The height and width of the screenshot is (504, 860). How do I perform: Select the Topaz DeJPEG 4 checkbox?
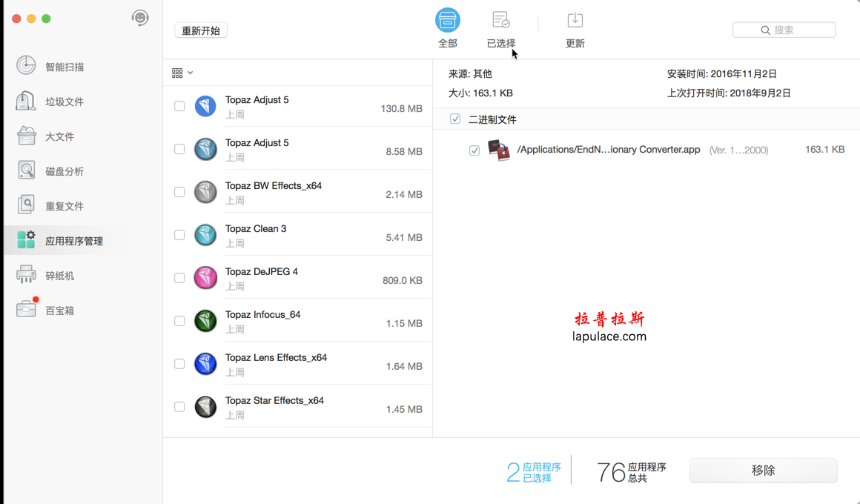point(179,278)
